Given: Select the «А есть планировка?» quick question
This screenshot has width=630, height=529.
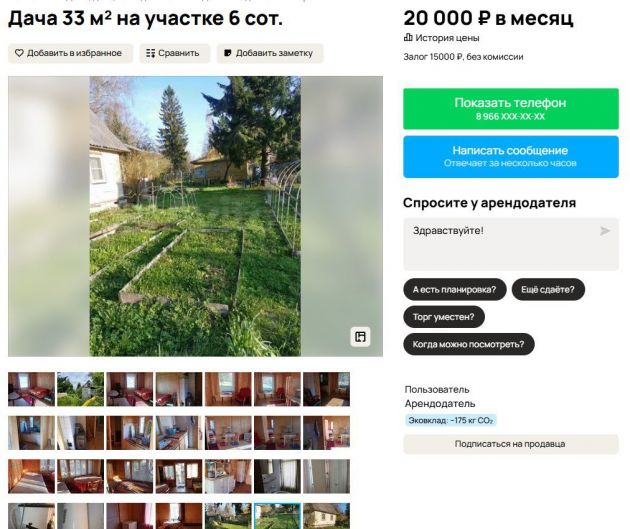Looking at the screenshot, I should point(454,289).
